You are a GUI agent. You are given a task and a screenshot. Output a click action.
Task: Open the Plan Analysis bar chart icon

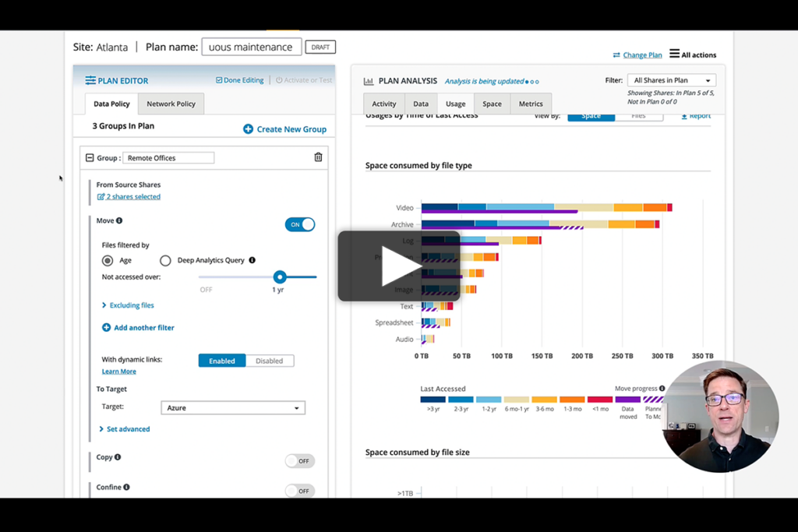pos(368,80)
